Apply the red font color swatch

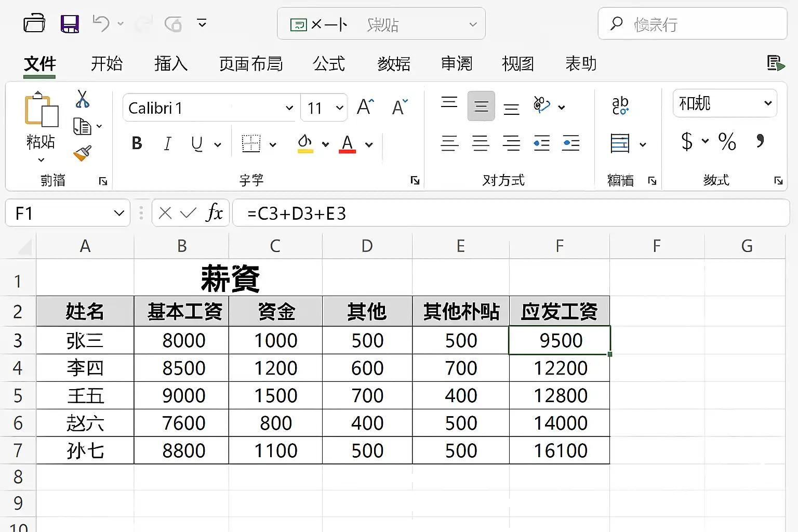tap(347, 144)
